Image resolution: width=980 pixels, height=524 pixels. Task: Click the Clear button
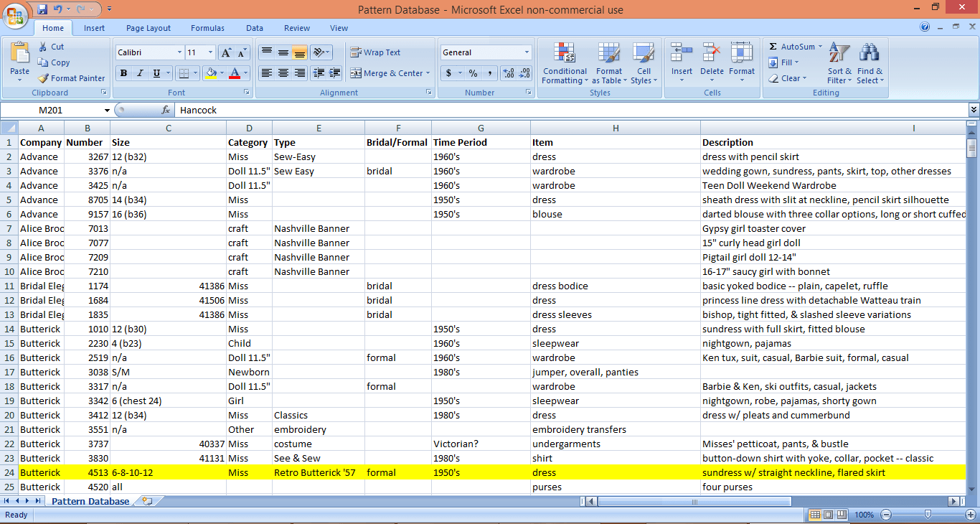(x=788, y=78)
